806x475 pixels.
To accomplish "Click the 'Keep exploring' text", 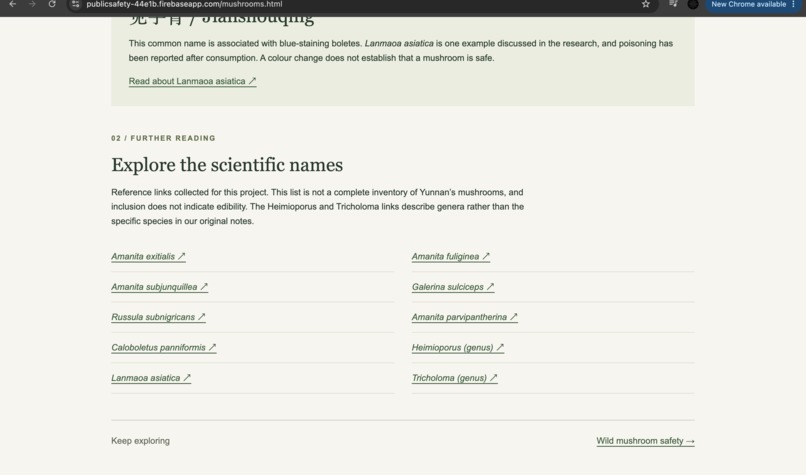I will click(x=140, y=441).
